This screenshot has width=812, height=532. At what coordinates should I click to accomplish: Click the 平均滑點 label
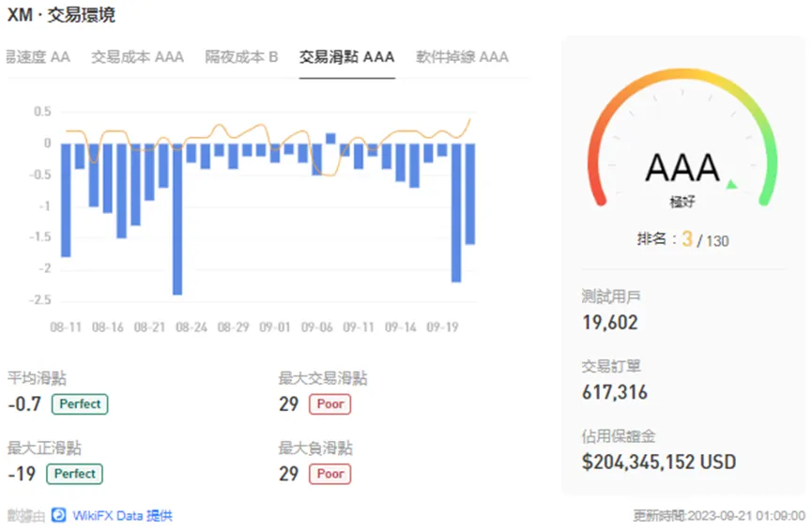click(37, 378)
